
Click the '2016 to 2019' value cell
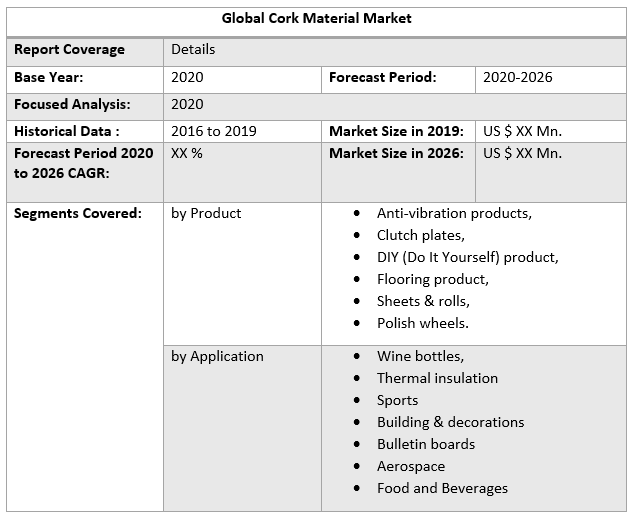214,131
